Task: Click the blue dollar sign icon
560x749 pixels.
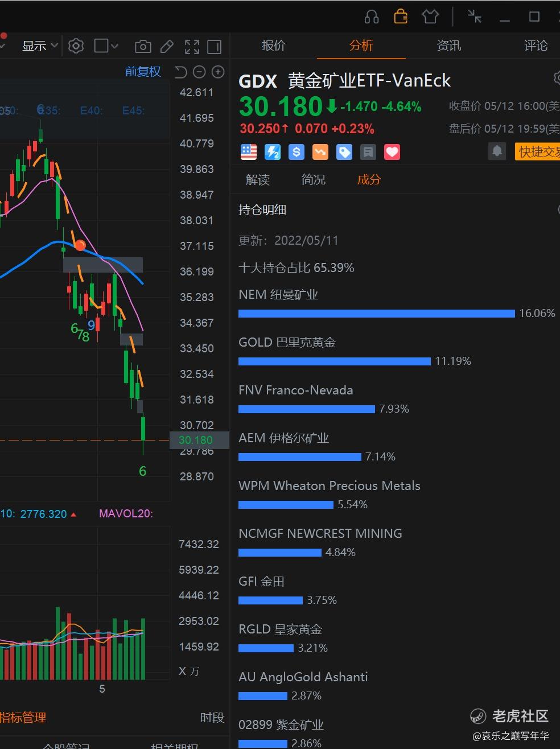Action: (297, 152)
